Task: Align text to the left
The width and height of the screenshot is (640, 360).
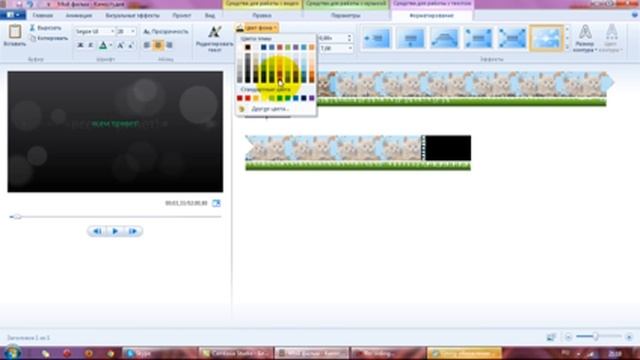Action: (147, 45)
